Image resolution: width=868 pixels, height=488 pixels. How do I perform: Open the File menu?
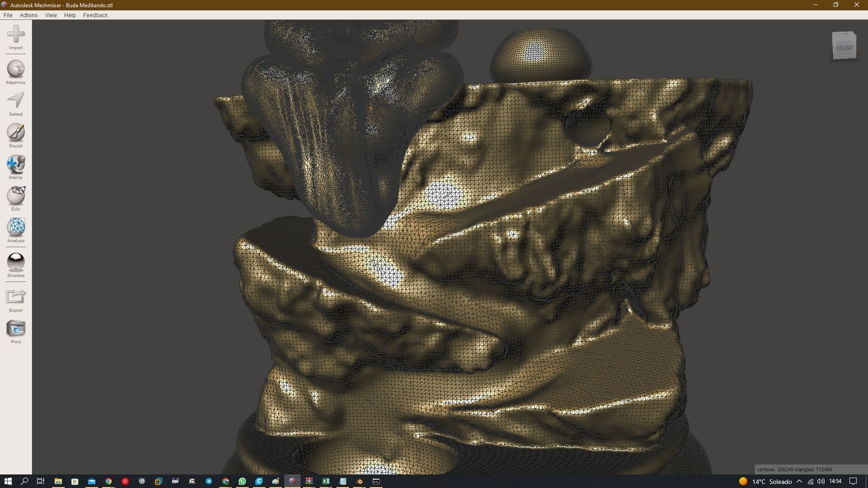pos(8,15)
